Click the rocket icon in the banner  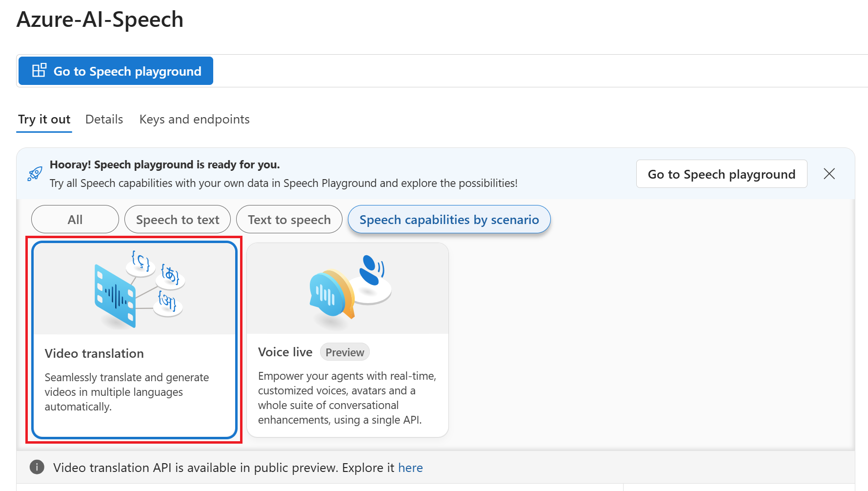35,174
